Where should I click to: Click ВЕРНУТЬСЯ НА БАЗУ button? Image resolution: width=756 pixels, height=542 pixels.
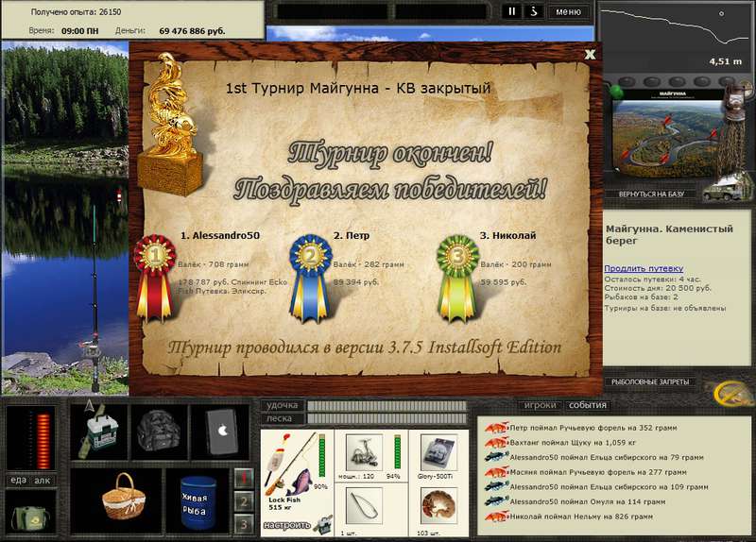click(x=651, y=194)
